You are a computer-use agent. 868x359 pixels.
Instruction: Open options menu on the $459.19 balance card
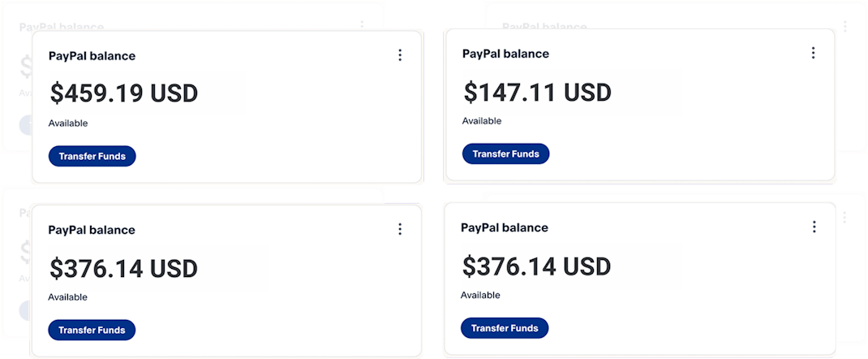pyautogui.click(x=400, y=55)
